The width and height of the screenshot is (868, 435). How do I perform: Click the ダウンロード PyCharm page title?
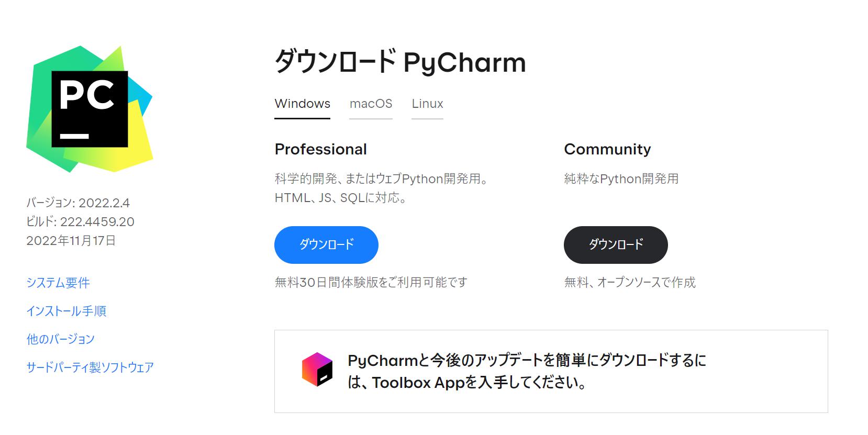click(x=400, y=62)
